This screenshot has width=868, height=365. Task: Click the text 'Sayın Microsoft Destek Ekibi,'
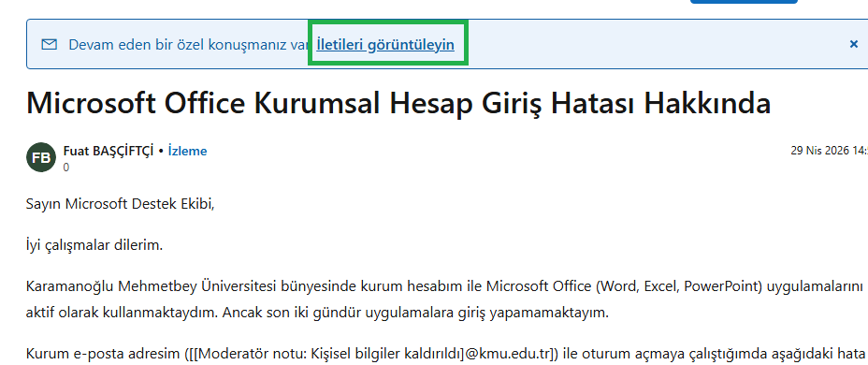tap(120, 204)
